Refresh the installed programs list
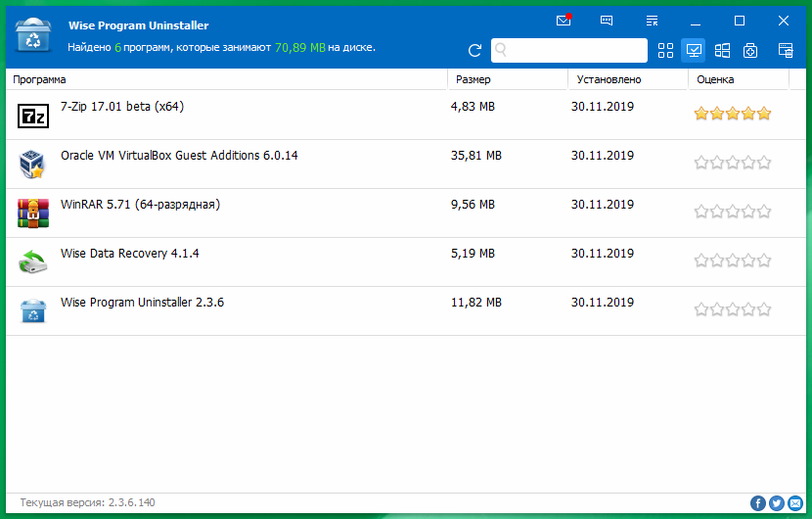 [x=474, y=50]
